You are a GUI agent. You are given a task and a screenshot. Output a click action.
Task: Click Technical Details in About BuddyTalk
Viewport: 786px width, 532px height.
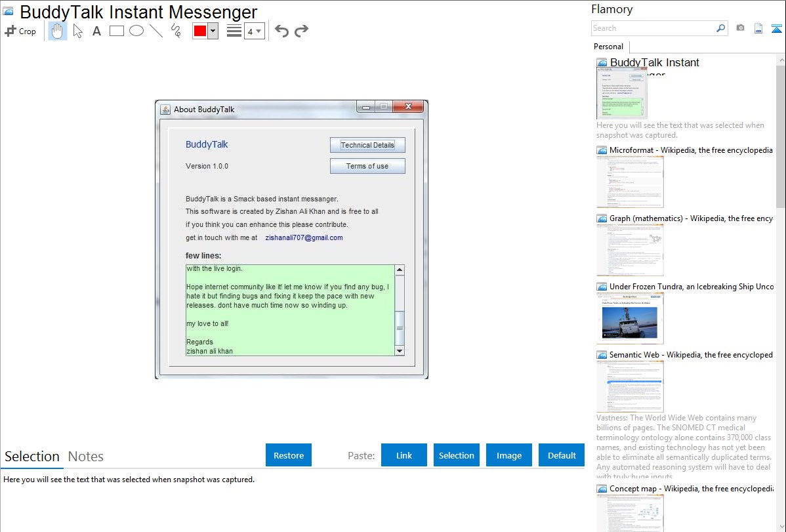pyautogui.click(x=367, y=145)
